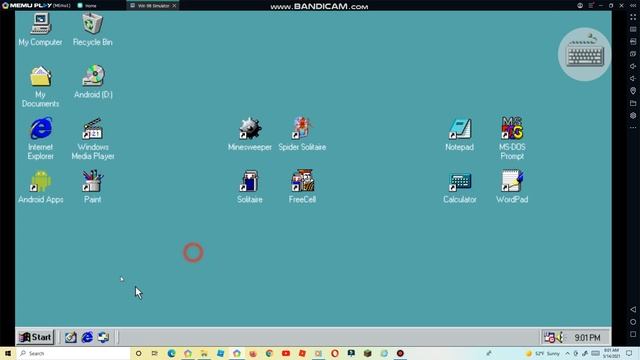Screen dimensions: 640x360
Task: Open the MEmu location pin tool
Action: coord(633,91)
